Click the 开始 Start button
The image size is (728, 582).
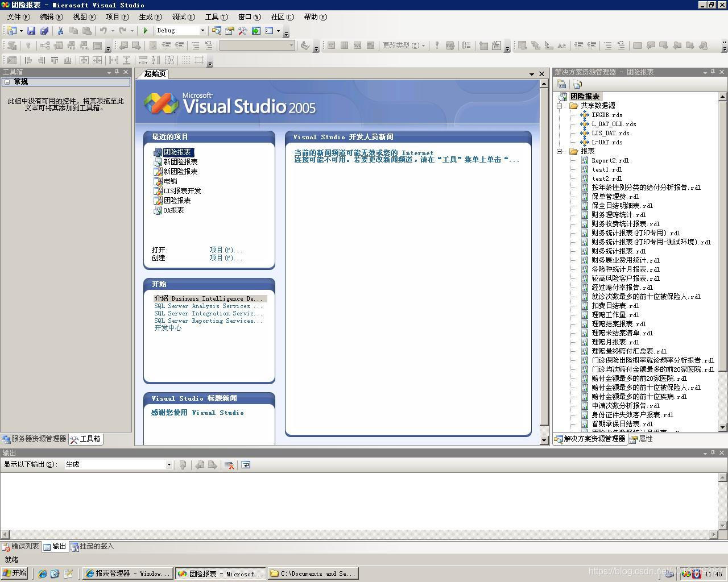click(x=15, y=573)
